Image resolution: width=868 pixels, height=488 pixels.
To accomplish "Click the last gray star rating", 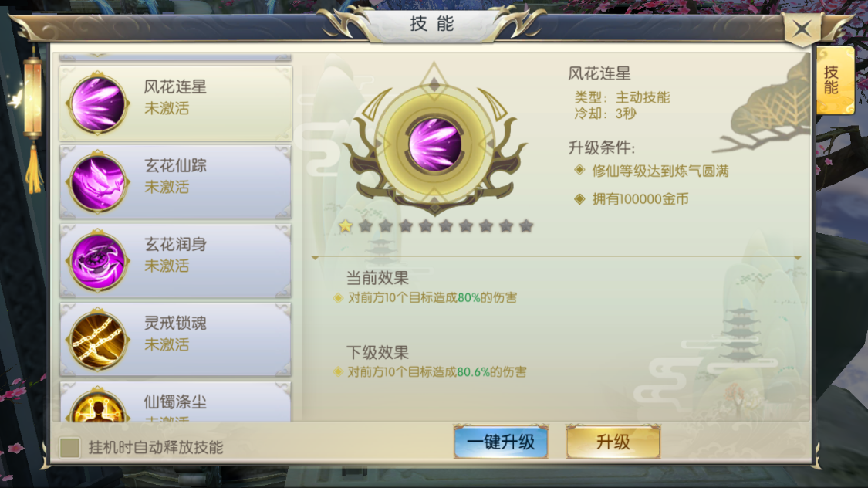I will [x=526, y=225].
